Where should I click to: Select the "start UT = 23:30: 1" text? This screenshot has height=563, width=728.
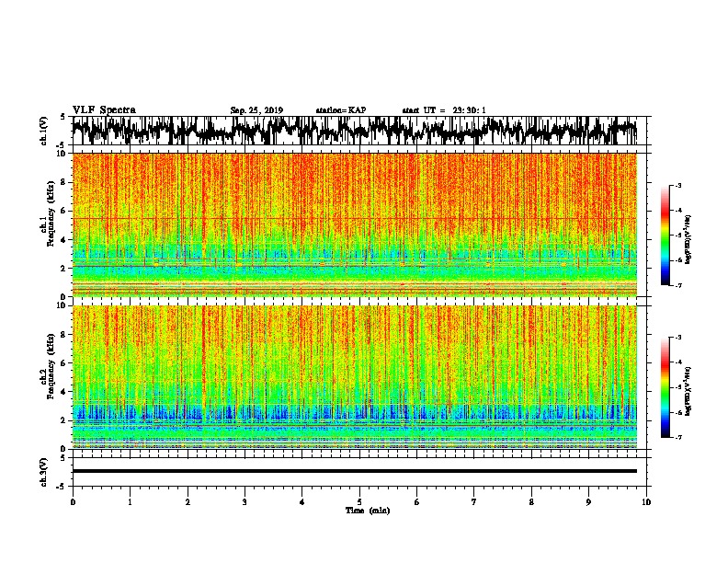[444, 110]
